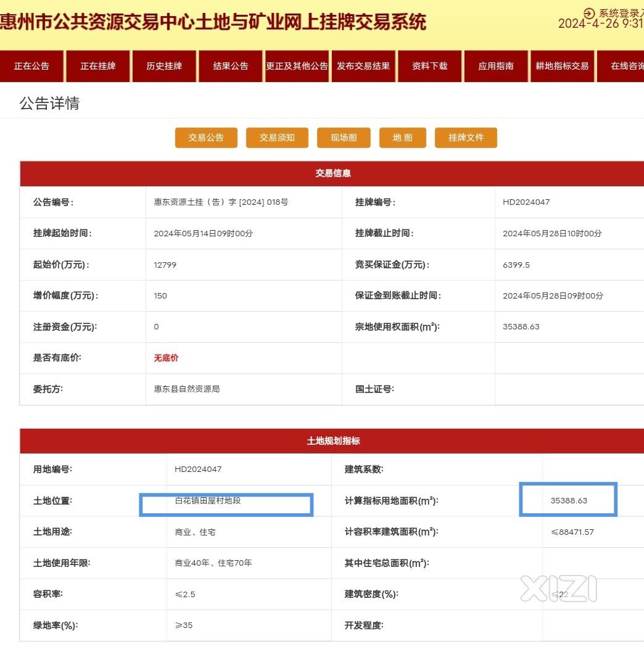The width and height of the screenshot is (644, 649).
Task: Open the 系统登录 link
Action: click(x=621, y=13)
